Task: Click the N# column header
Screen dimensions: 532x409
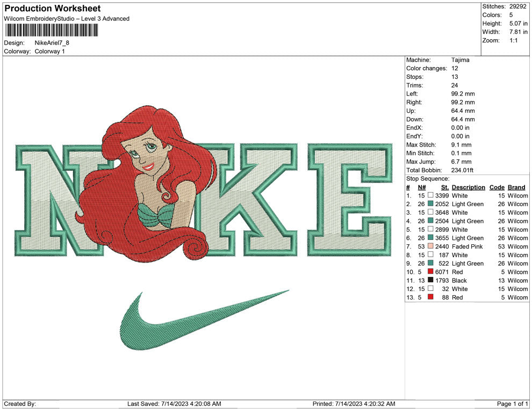Action: (422, 187)
